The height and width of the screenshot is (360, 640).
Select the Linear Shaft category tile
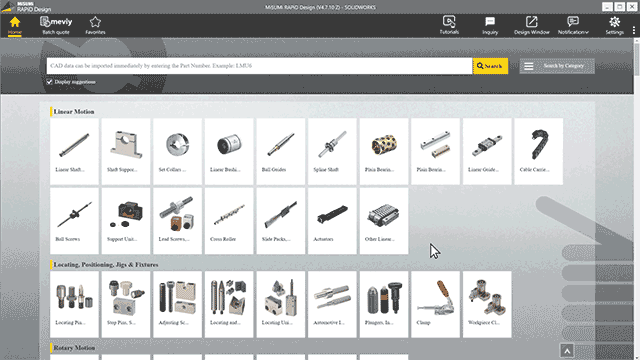click(74, 151)
